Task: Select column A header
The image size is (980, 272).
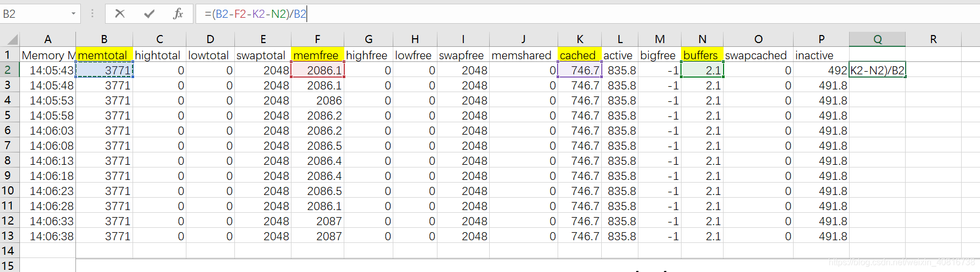Action: 48,39
